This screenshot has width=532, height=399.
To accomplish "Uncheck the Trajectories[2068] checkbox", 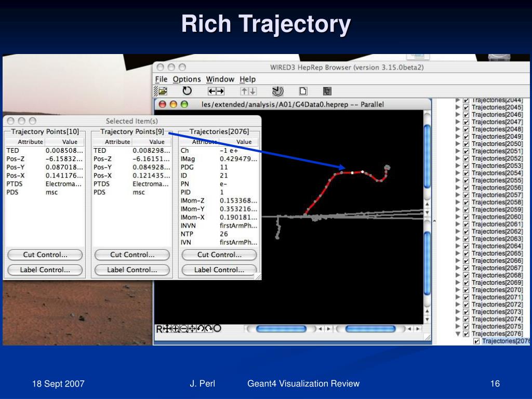I will 466,275.
